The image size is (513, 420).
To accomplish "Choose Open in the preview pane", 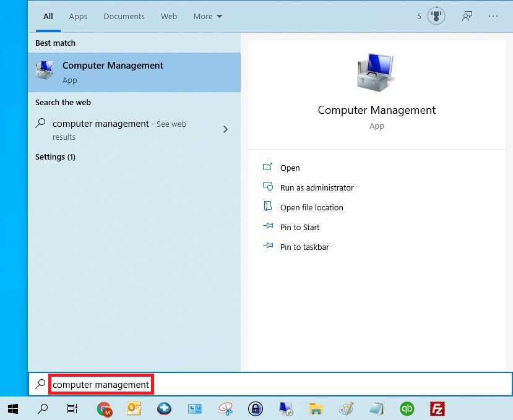I will (290, 168).
